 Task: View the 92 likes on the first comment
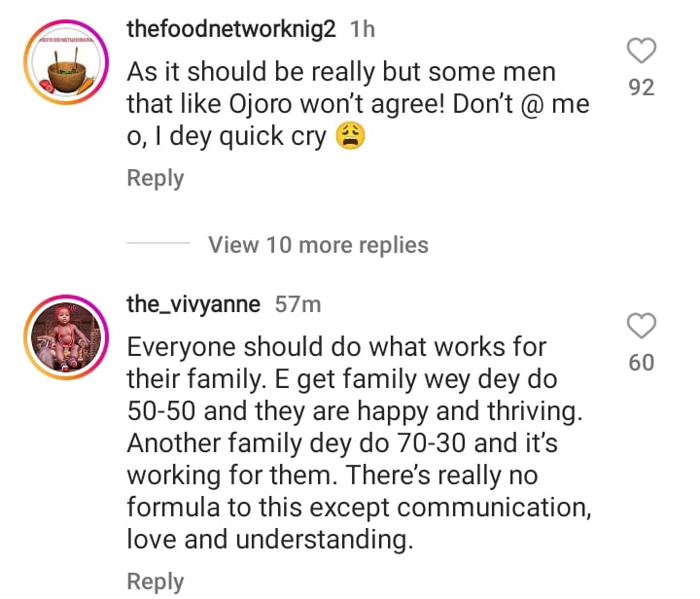pos(642,88)
